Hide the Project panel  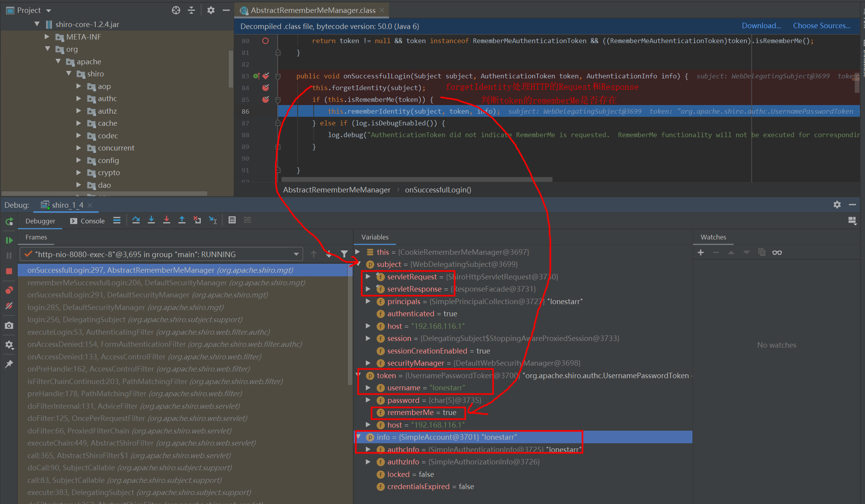(x=226, y=10)
